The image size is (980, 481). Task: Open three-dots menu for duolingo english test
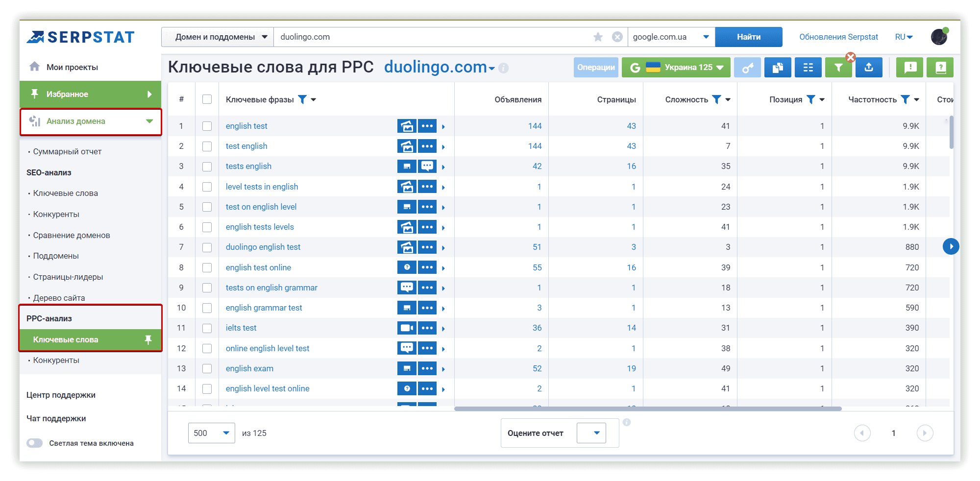pyautogui.click(x=427, y=247)
